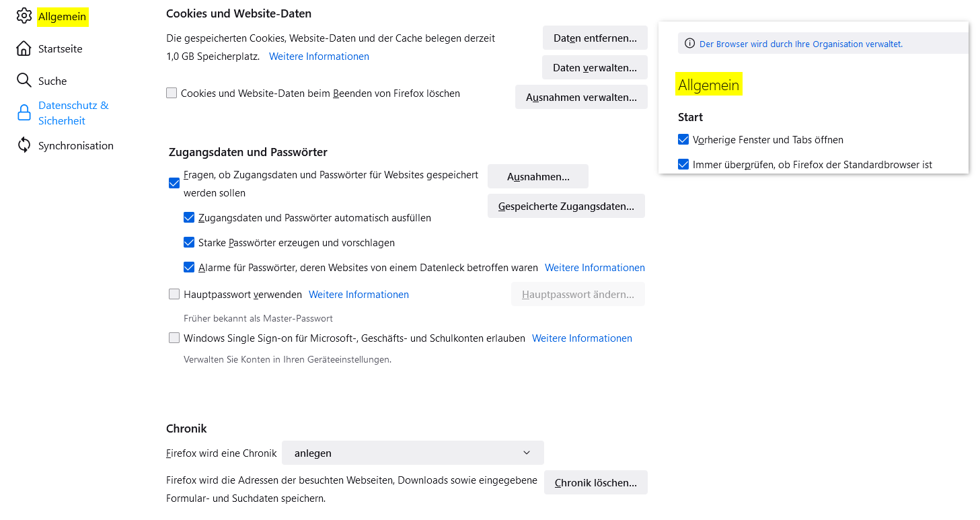Click the Synchronisation arrows icon

tap(24, 145)
